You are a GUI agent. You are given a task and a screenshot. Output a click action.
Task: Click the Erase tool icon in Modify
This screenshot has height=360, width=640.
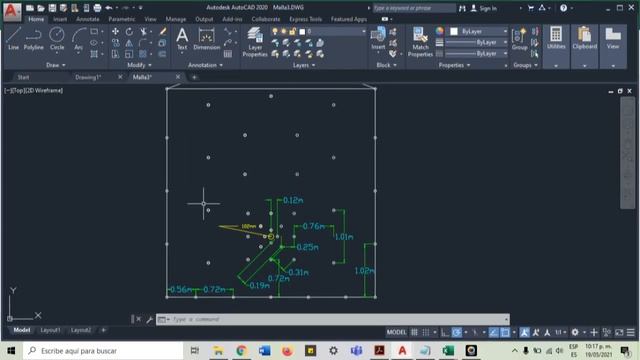point(163,31)
